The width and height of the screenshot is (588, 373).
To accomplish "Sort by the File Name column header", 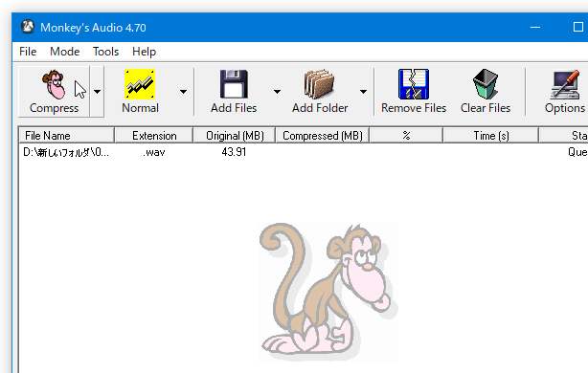I will click(66, 136).
